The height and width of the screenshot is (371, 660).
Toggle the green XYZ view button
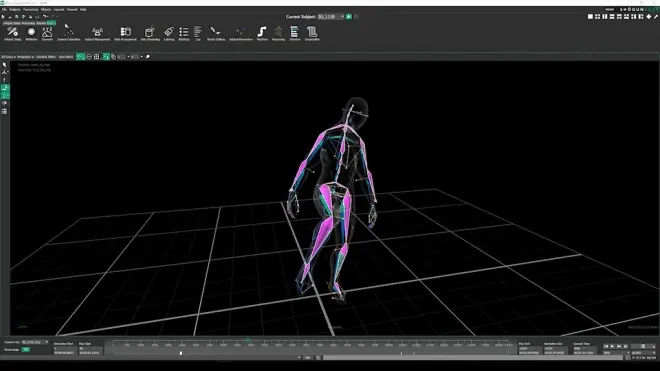(x=80, y=56)
